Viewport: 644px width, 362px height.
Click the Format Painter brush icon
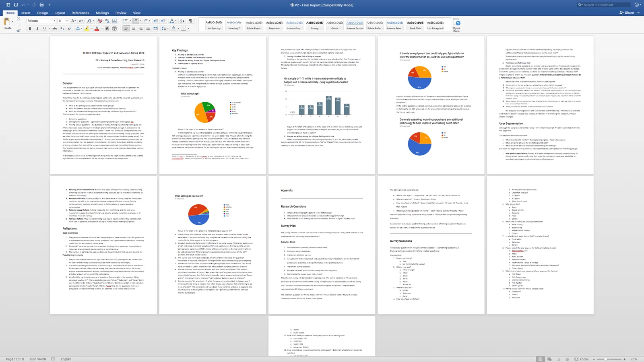click(x=19, y=30)
